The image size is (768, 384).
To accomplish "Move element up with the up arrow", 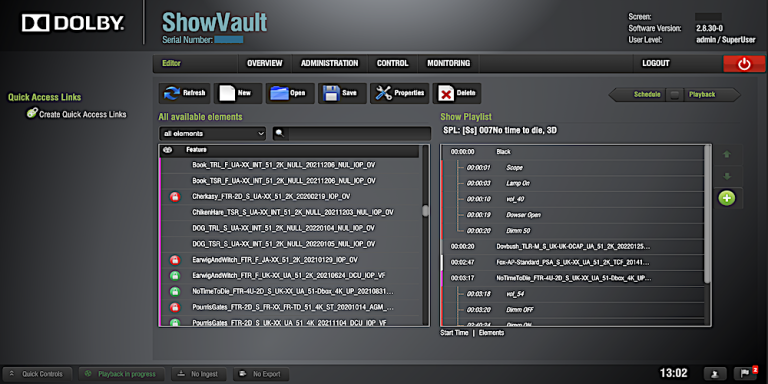I will click(x=727, y=154).
